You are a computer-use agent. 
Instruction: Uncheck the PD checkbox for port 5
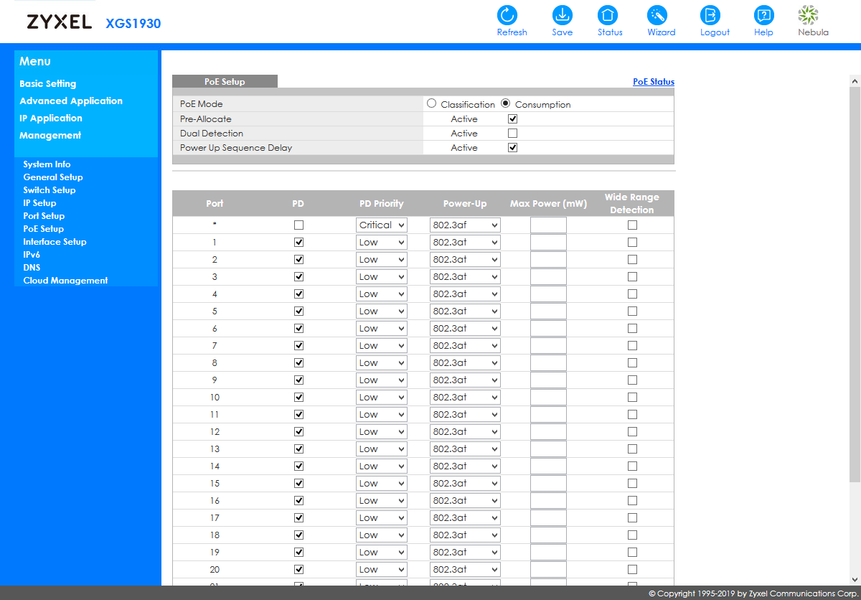299,311
